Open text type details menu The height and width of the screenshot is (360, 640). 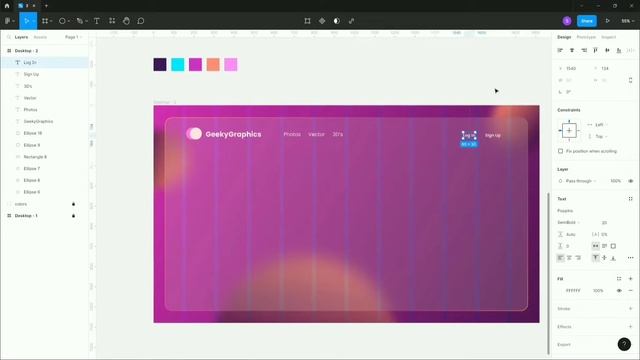click(631, 258)
